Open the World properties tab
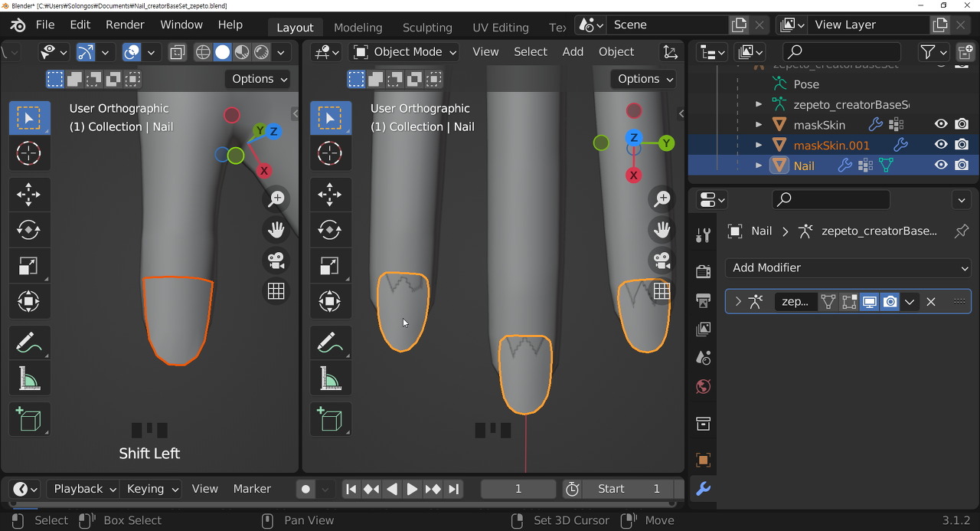Screen dimensions: 980x531 coord(703,387)
